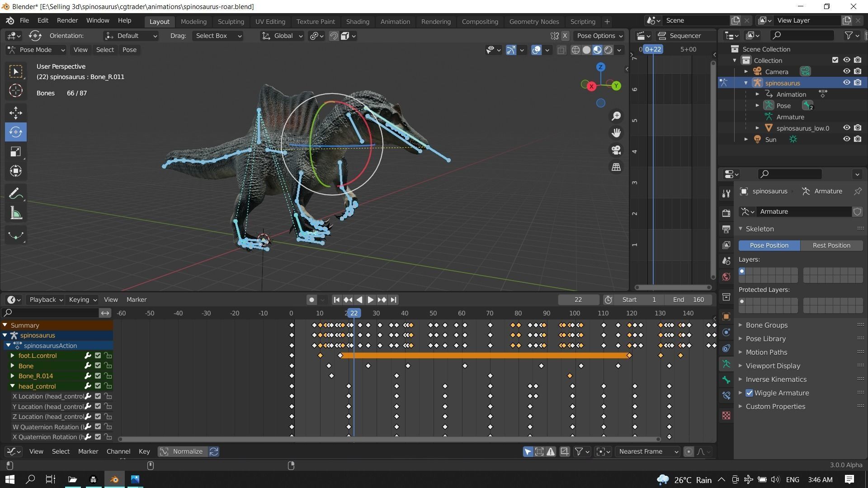Click the dope sheet horizontal scrollbar
The image size is (868, 488).
(x=389, y=439)
